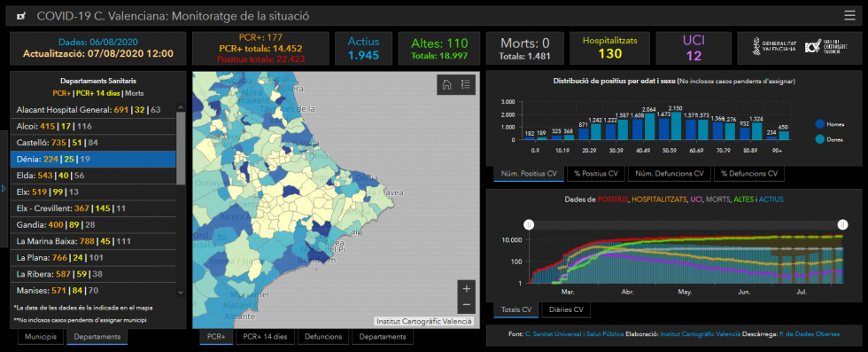This screenshot has width=868, height=352.
Task: Click the UCI 12 indicator
Action: coord(694,48)
